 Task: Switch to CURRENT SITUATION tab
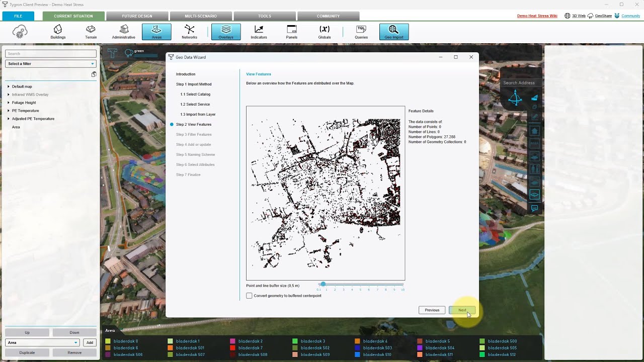(x=73, y=16)
